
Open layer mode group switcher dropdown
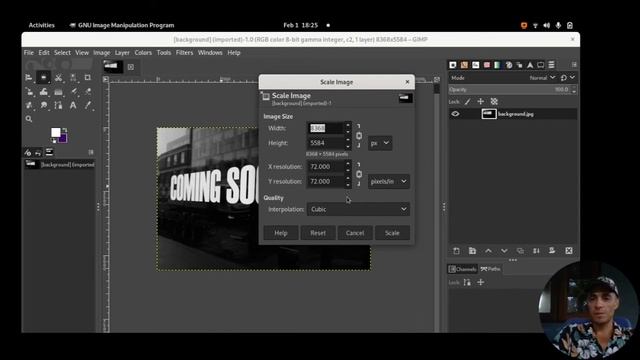point(567,78)
